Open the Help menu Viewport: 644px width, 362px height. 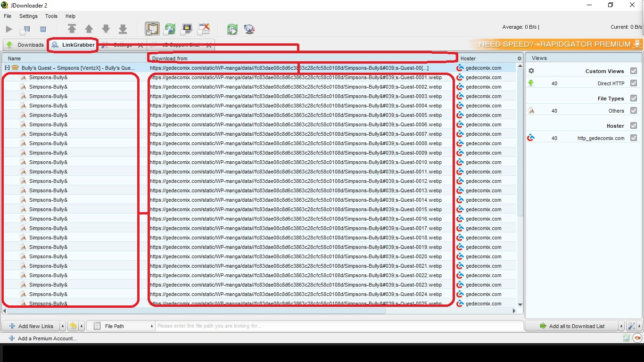pyautogui.click(x=70, y=16)
